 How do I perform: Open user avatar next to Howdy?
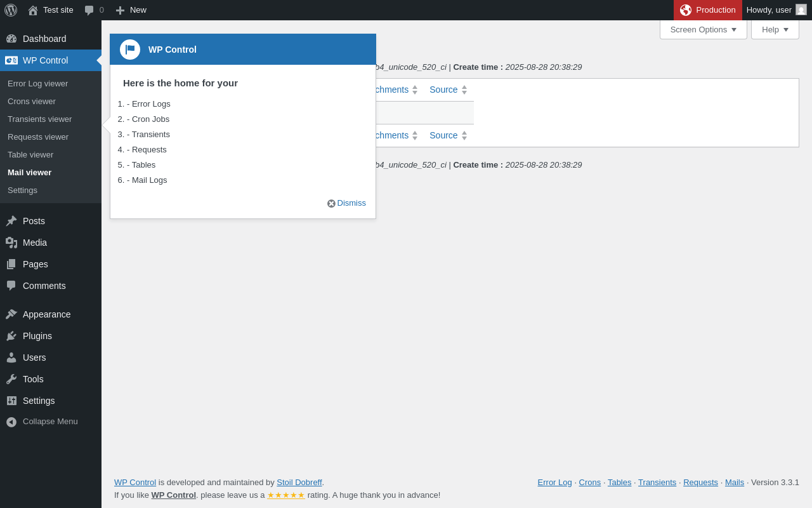(x=801, y=10)
